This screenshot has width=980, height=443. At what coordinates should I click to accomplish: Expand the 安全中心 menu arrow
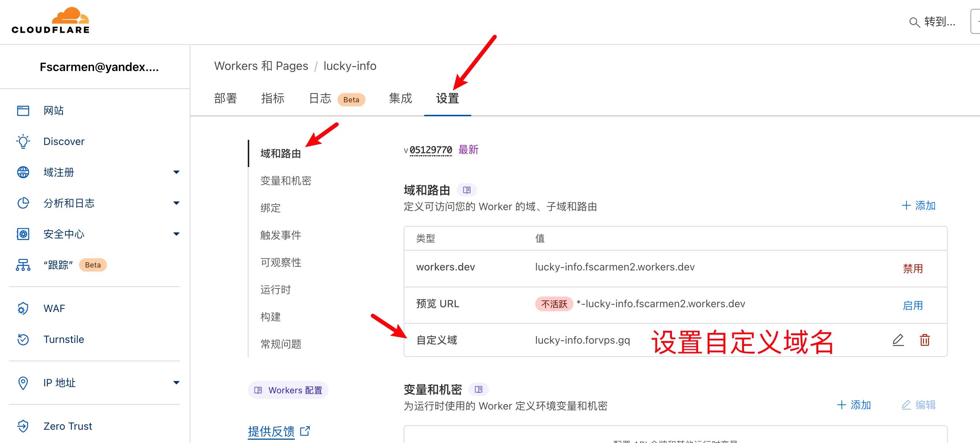176,234
